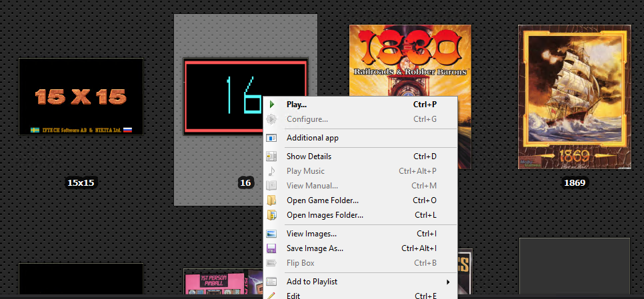Click the greyed Play Music entry
644x299 pixels.
360,171
